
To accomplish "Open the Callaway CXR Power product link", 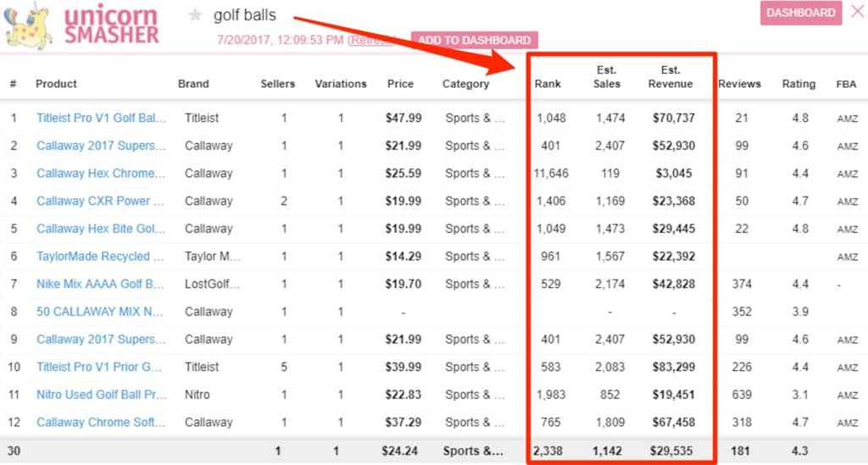I will tap(100, 201).
